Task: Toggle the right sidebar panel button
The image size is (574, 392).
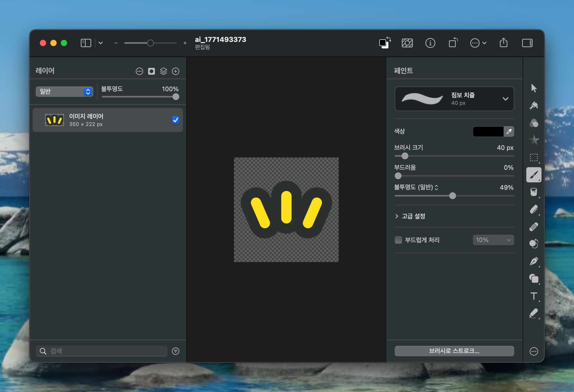Action: click(x=527, y=43)
